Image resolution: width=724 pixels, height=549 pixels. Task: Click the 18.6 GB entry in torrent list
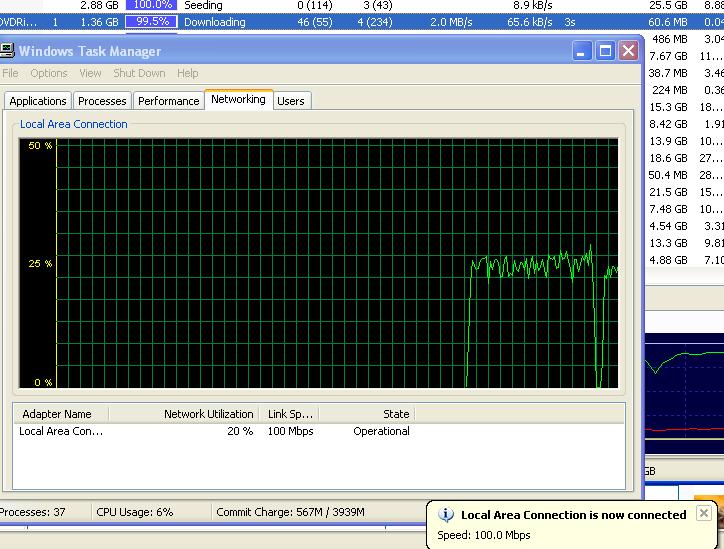pyautogui.click(x=668, y=158)
